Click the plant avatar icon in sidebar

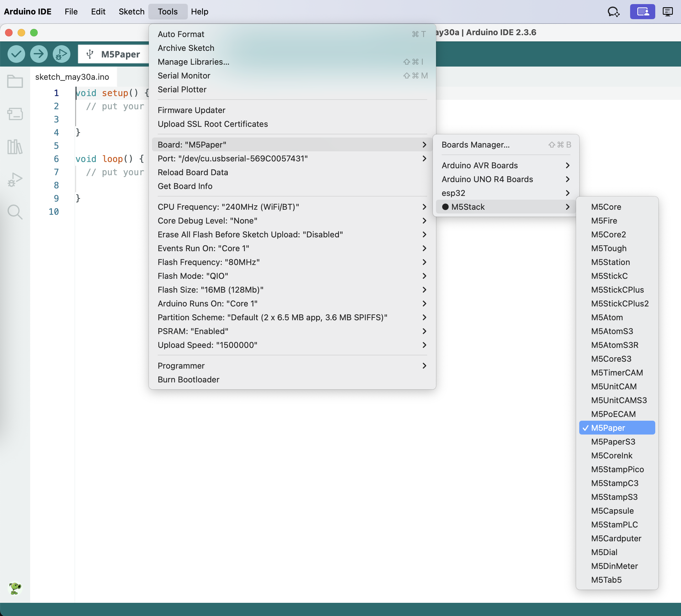coord(15,588)
